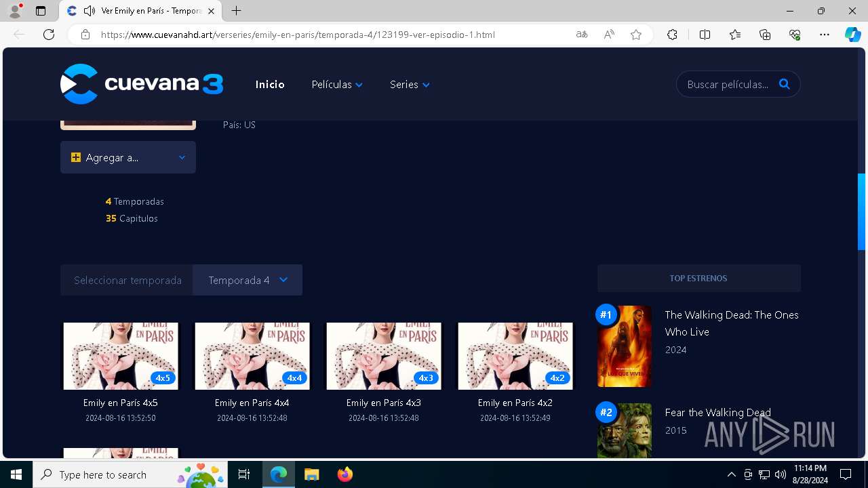
Task: Open volume control in tray
Action: click(x=781, y=474)
